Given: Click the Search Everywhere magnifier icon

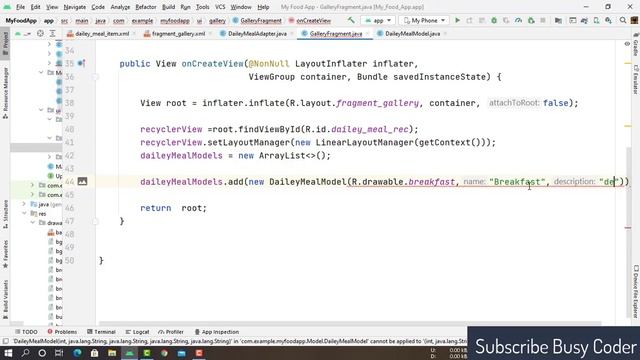Looking at the screenshot, I should (623, 20).
